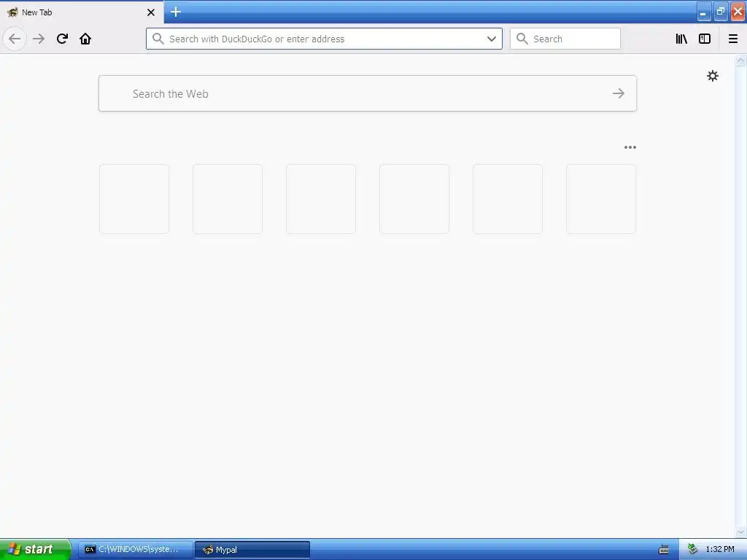The width and height of the screenshot is (747, 560).
Task: Go forward using the arrow button
Action: coord(39,39)
